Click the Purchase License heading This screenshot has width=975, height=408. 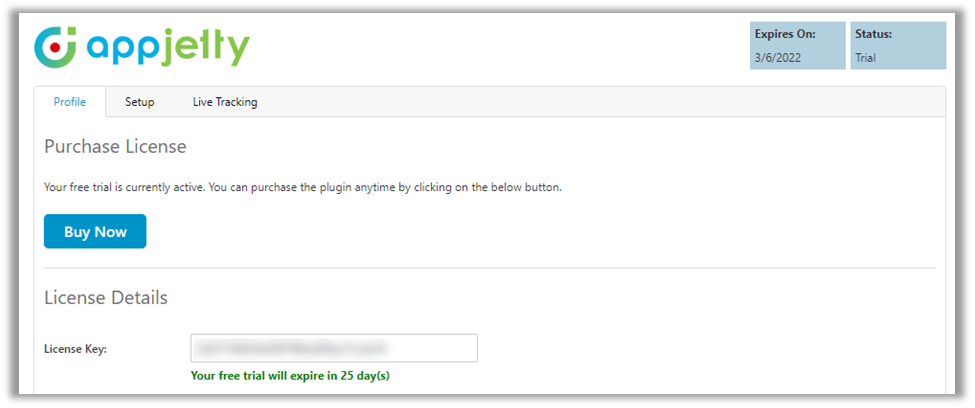(115, 147)
